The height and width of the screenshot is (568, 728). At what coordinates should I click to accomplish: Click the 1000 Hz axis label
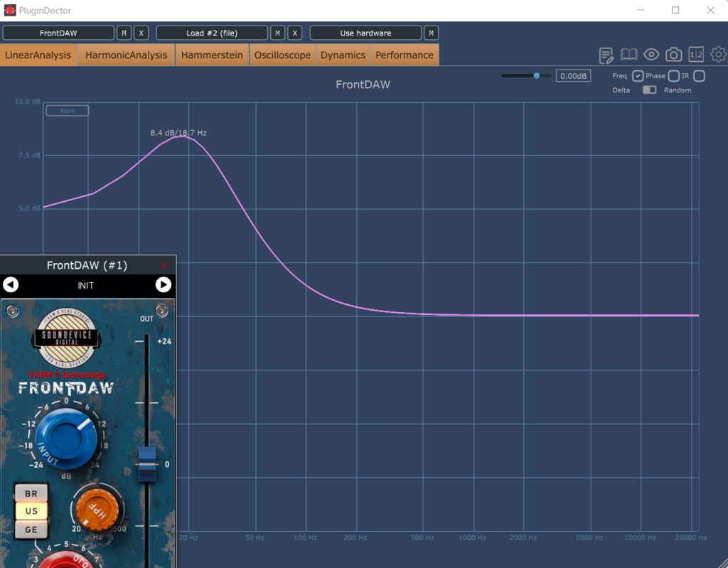coord(472,537)
